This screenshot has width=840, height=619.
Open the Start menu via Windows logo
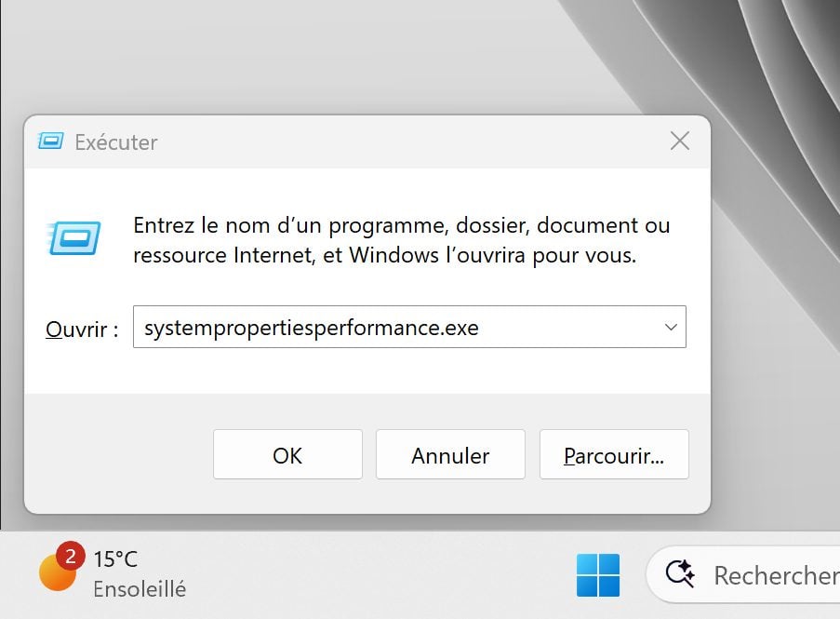pos(599,575)
